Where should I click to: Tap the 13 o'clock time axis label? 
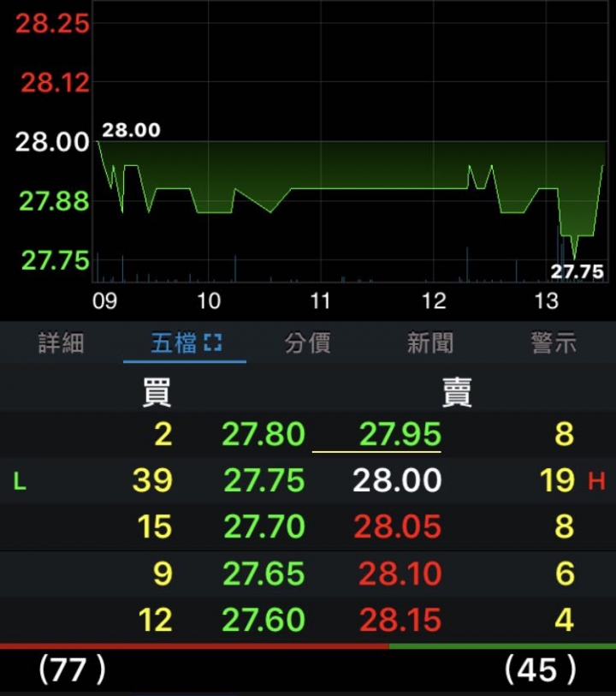pos(547,301)
